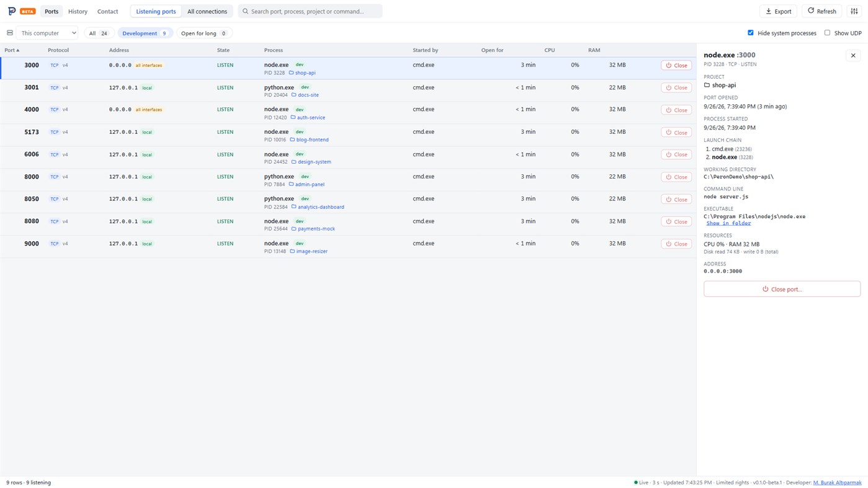Click the Show in folder link
This screenshot has height=488, width=868.
[x=728, y=223]
